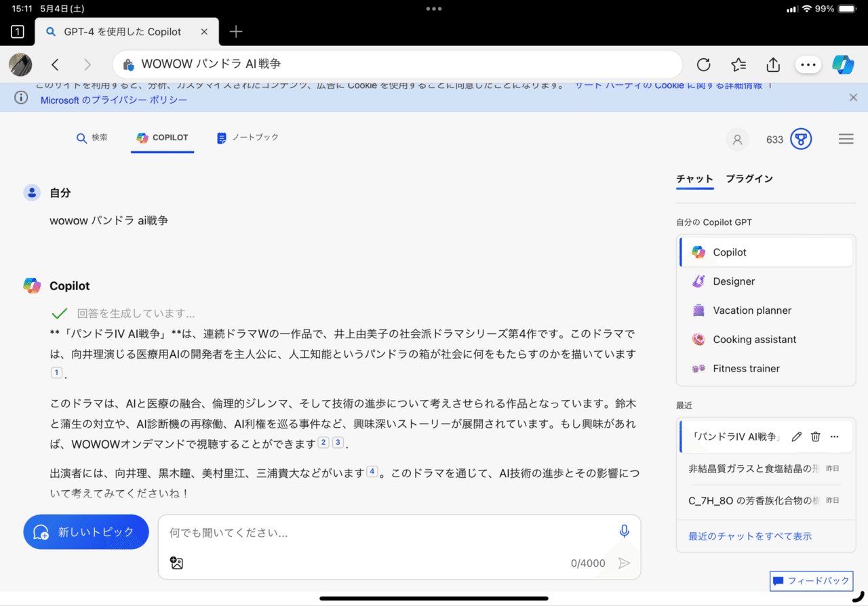The image size is (868, 606).
Task: Start a 新しいトピック conversation
Action: [x=85, y=531]
